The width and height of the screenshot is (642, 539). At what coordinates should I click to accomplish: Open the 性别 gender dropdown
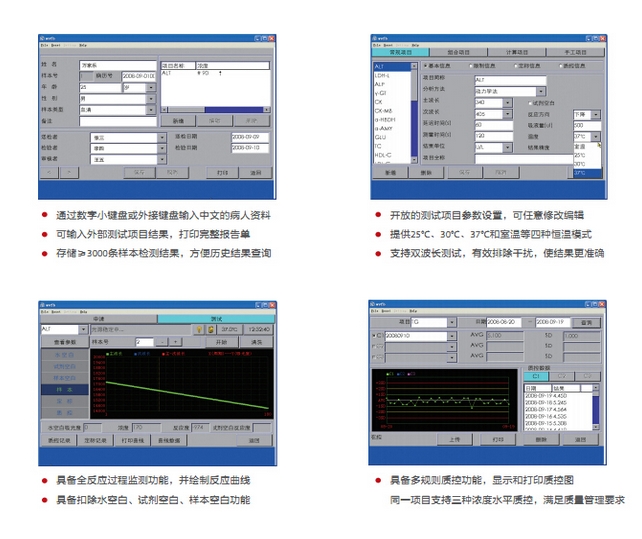(151, 99)
